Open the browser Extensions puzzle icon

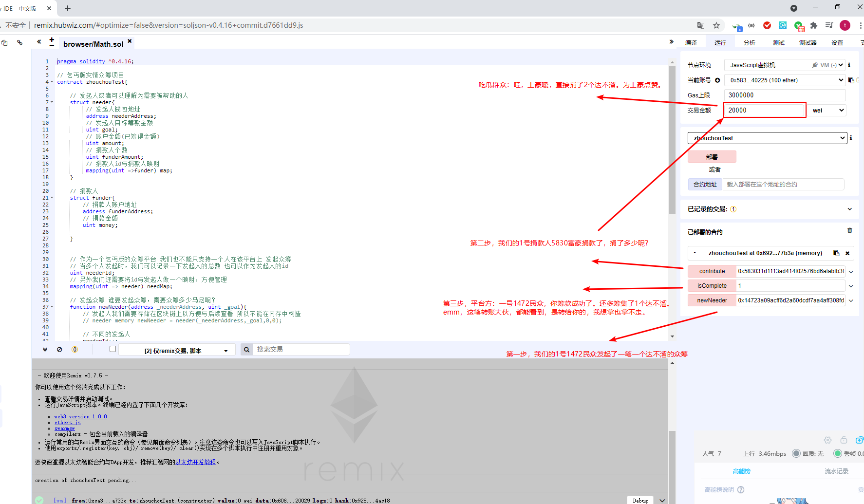pos(814,25)
